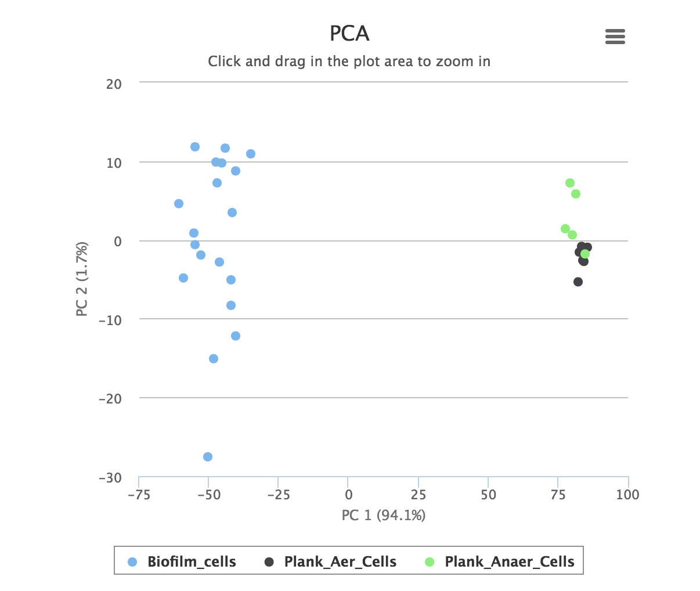Select the lowest dark Plank_Aer point
The height and width of the screenshot is (591, 700).
(578, 282)
